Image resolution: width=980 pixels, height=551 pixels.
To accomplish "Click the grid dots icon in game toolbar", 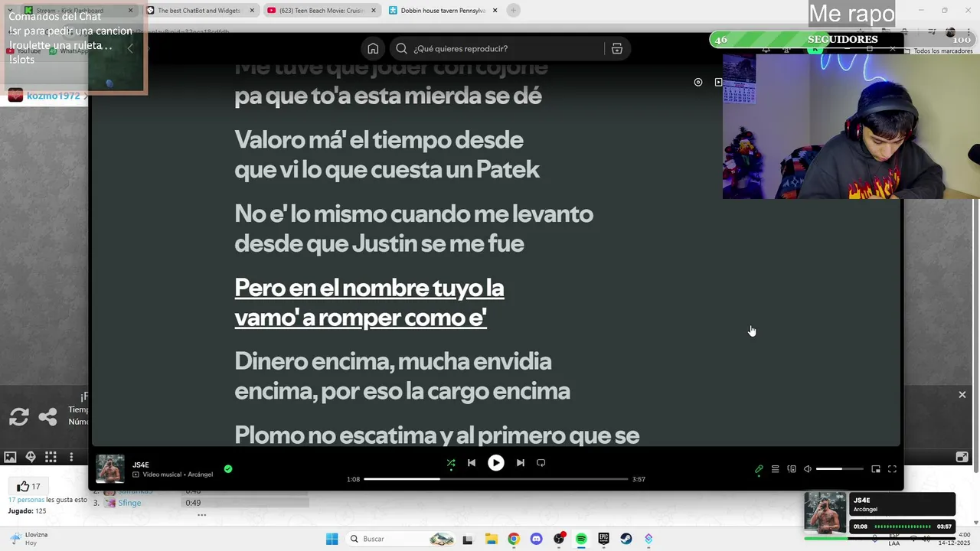I will click(x=51, y=457).
